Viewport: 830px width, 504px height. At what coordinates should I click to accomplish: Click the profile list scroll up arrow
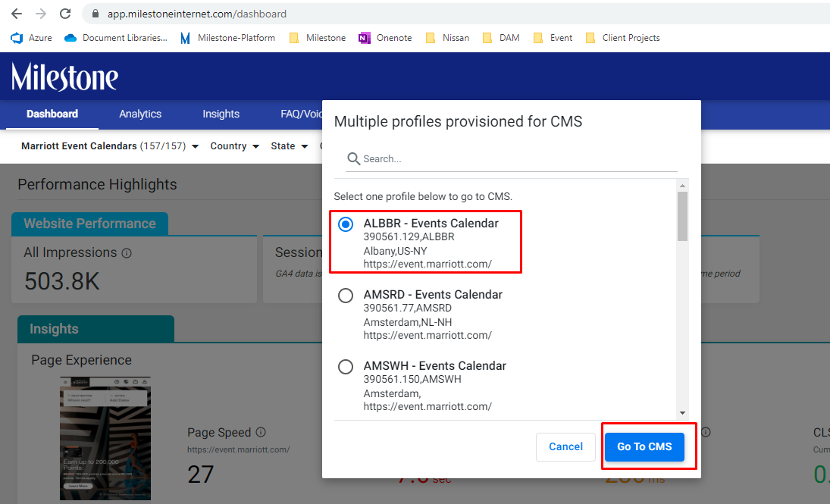[x=682, y=185]
